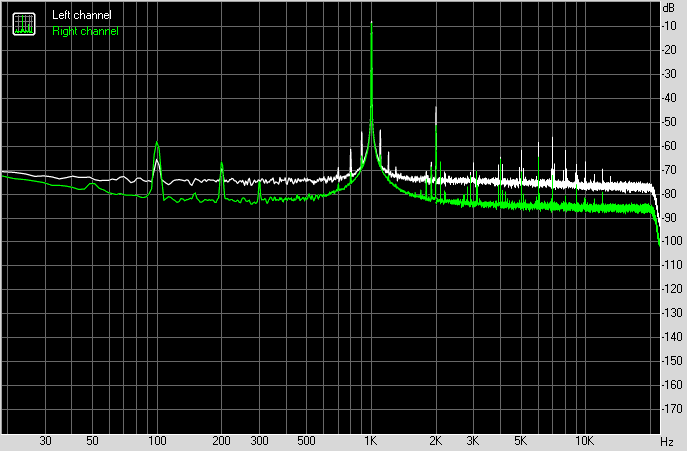Screen dimensions: 687x451
Task: Click the 10K frequency axis label
Action: (x=584, y=440)
